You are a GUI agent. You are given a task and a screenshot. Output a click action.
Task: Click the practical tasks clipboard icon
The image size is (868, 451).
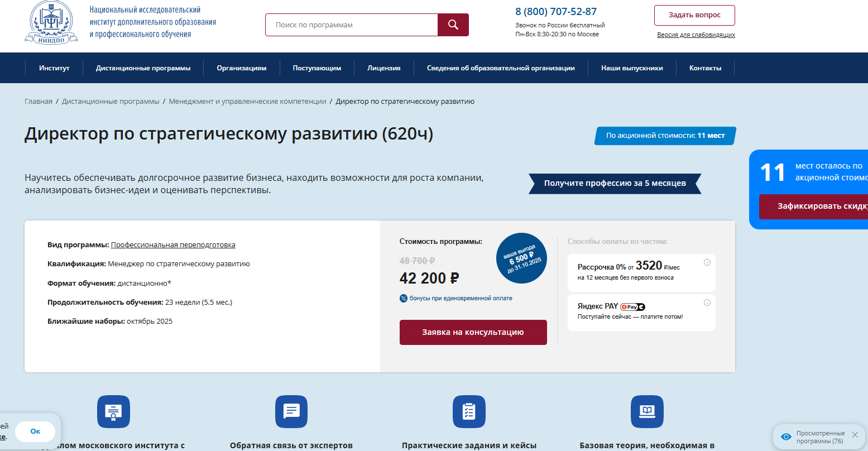(x=469, y=412)
